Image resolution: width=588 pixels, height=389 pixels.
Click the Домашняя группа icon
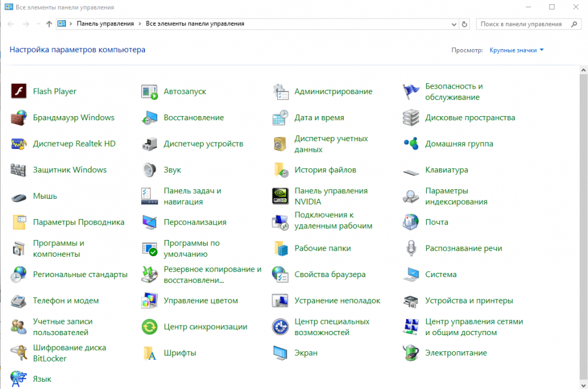(x=411, y=144)
